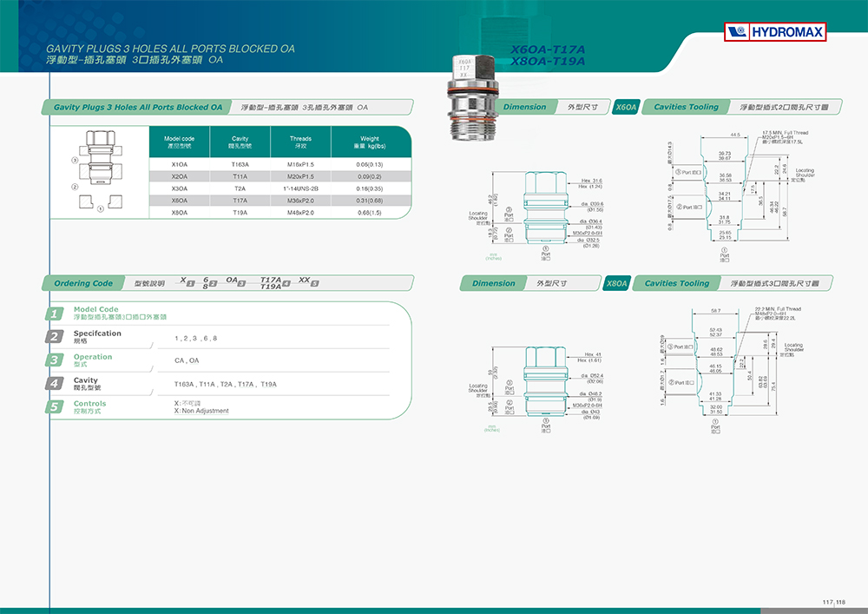This screenshot has width=868, height=614.
Task: Click the HYDROMAX logo
Action: pos(775,31)
